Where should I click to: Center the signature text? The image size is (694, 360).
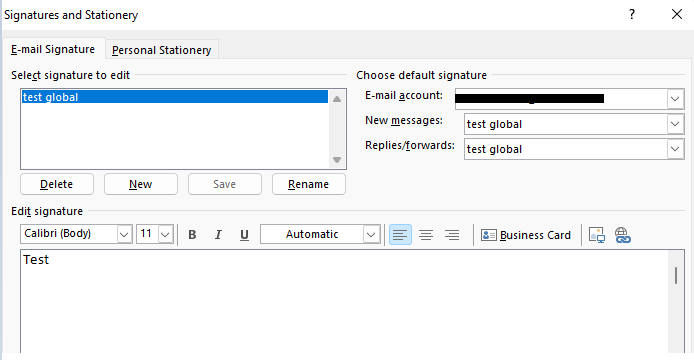coord(426,235)
